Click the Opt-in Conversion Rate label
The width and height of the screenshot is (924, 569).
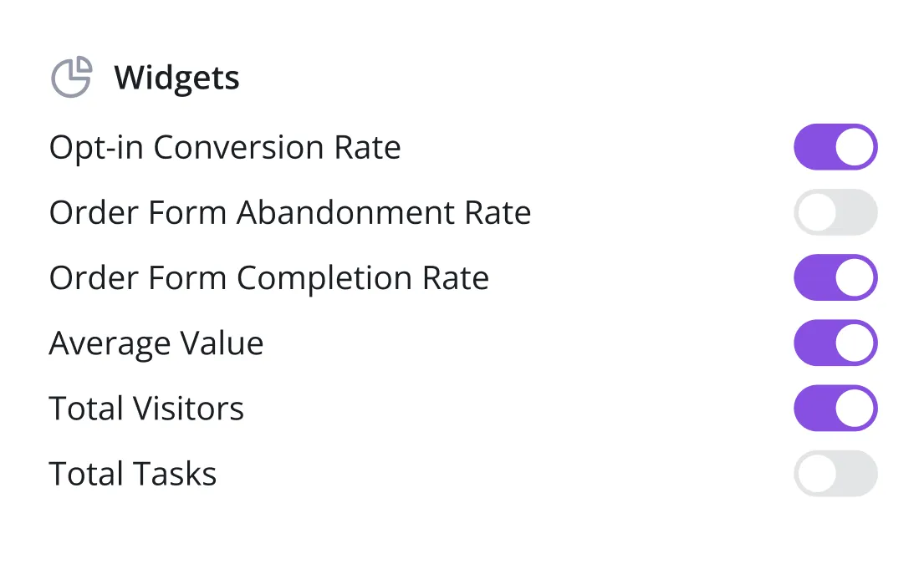coord(225,147)
